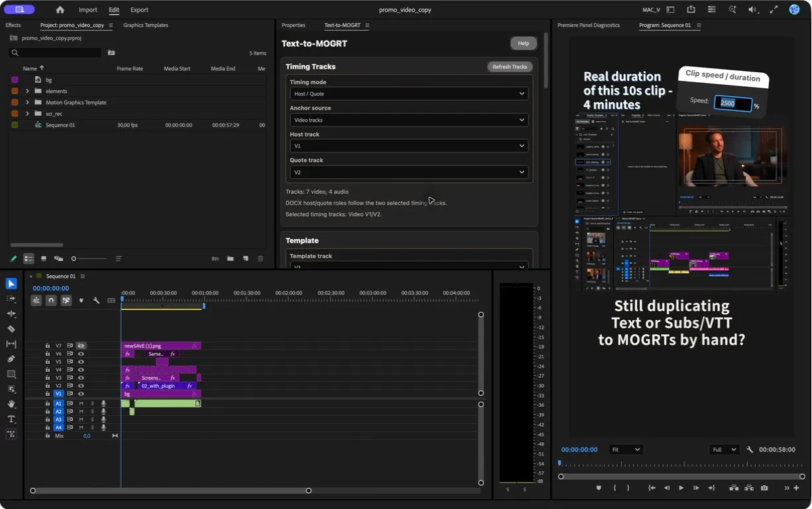Select the Ripple Edit tool
This screenshot has width=812, height=509.
pyautogui.click(x=11, y=313)
